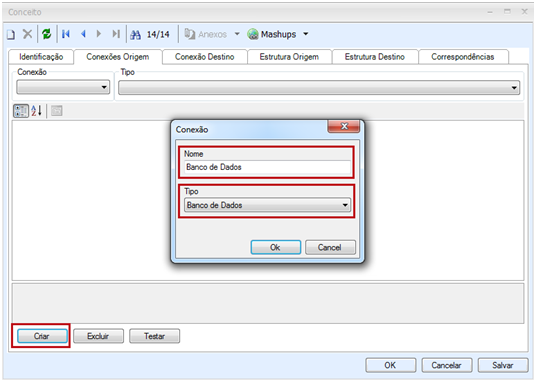Select the Conexões Origem tab
This screenshot has height=382, width=536.
pos(118,57)
